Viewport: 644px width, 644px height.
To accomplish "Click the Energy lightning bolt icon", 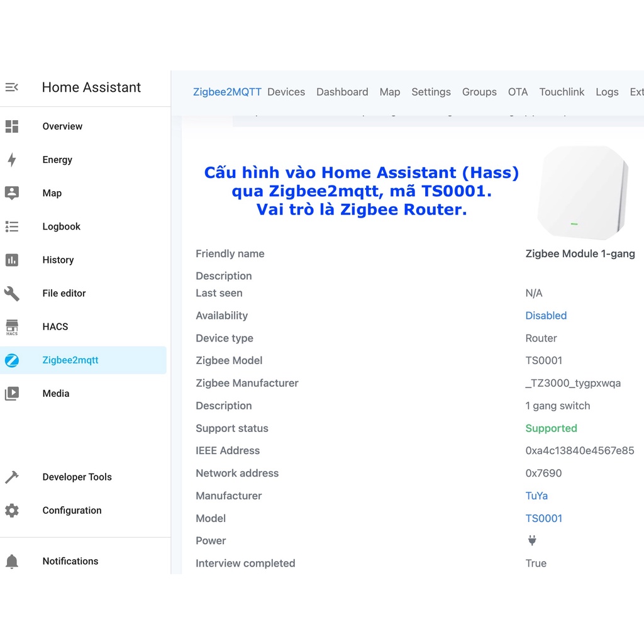I will tap(12, 160).
